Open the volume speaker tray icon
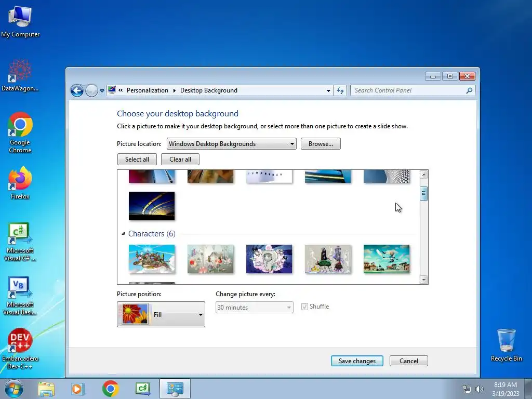 (479, 389)
